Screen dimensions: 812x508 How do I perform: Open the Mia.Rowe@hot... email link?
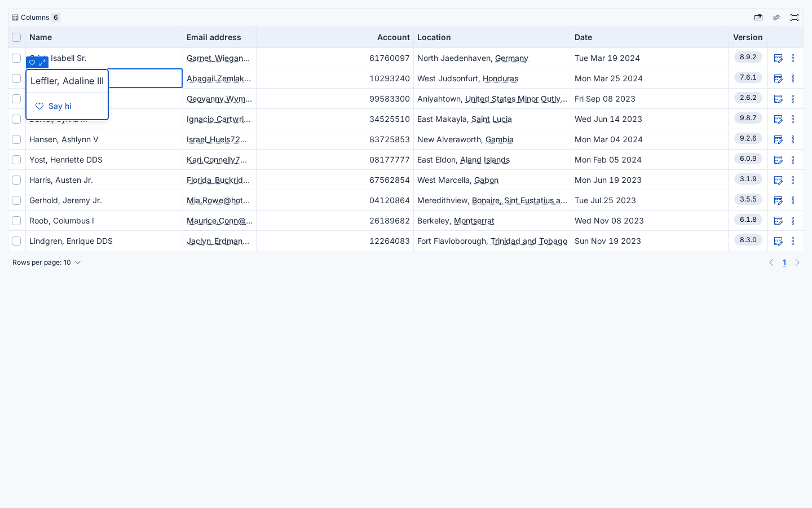pos(218,200)
